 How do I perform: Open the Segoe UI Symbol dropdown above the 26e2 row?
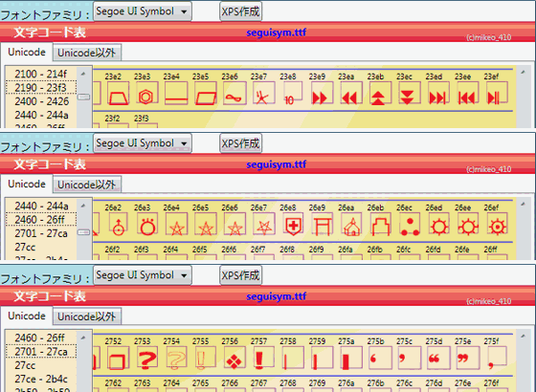click(x=143, y=143)
